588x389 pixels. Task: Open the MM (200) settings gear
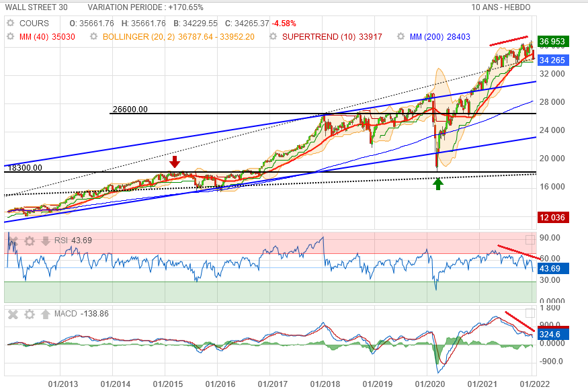pyautogui.click(x=401, y=36)
